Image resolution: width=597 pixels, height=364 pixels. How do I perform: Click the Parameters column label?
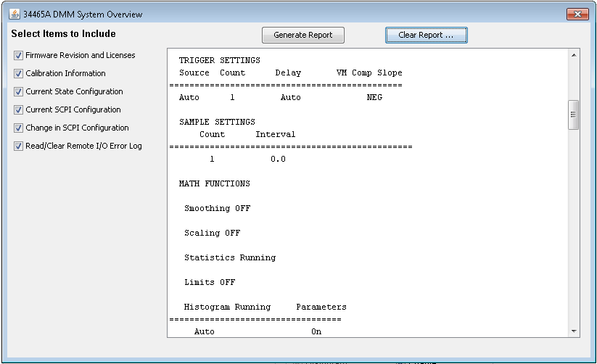(x=321, y=307)
